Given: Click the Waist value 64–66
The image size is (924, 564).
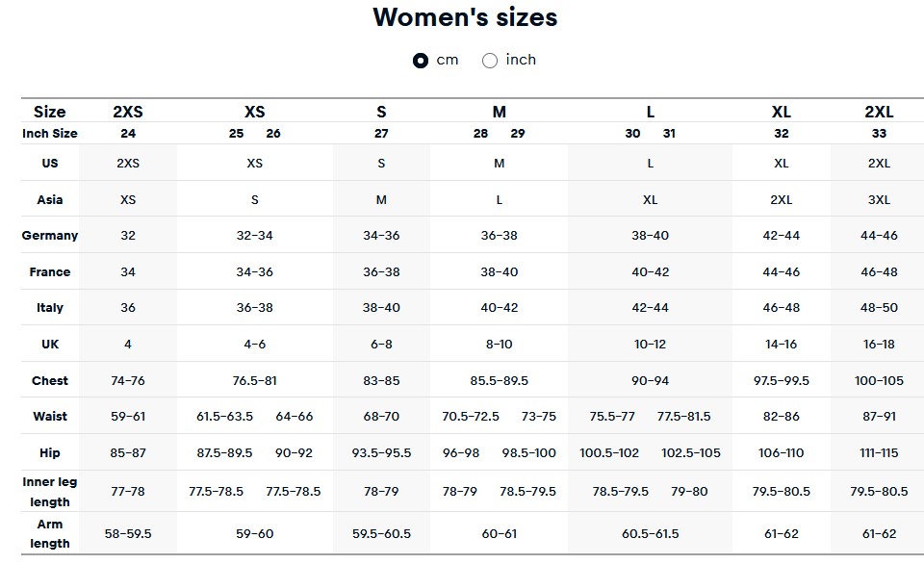Looking at the screenshot, I should pyautogui.click(x=295, y=416).
